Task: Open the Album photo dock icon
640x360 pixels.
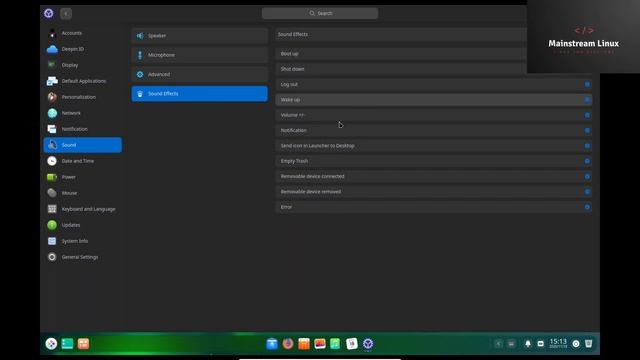Action: pyautogui.click(x=320, y=344)
